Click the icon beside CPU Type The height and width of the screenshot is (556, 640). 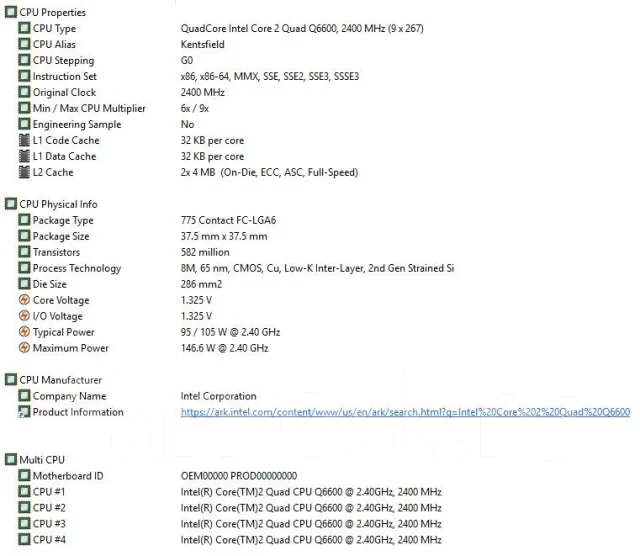click(x=24, y=28)
